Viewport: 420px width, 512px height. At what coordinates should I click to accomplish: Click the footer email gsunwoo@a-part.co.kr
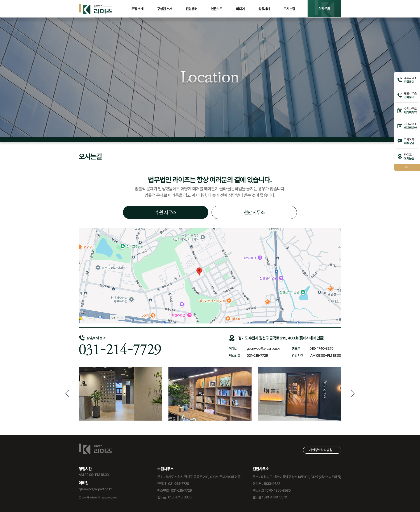[95, 489]
